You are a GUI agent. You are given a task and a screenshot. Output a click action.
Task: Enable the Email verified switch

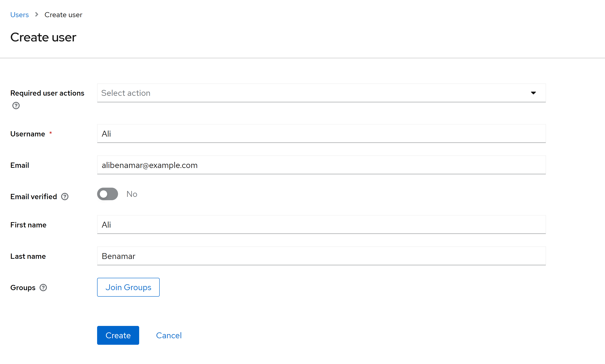107,194
